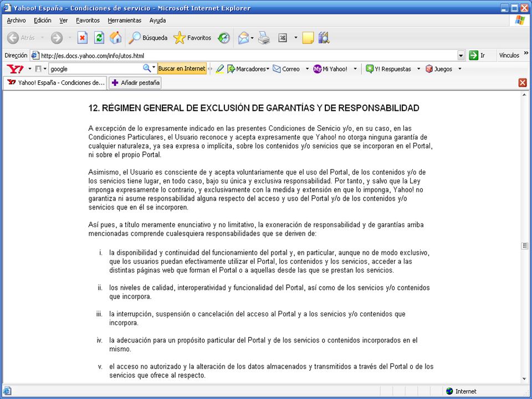Click the Internet zone globe icon
This screenshot has width=532, height=399.
[449, 391]
